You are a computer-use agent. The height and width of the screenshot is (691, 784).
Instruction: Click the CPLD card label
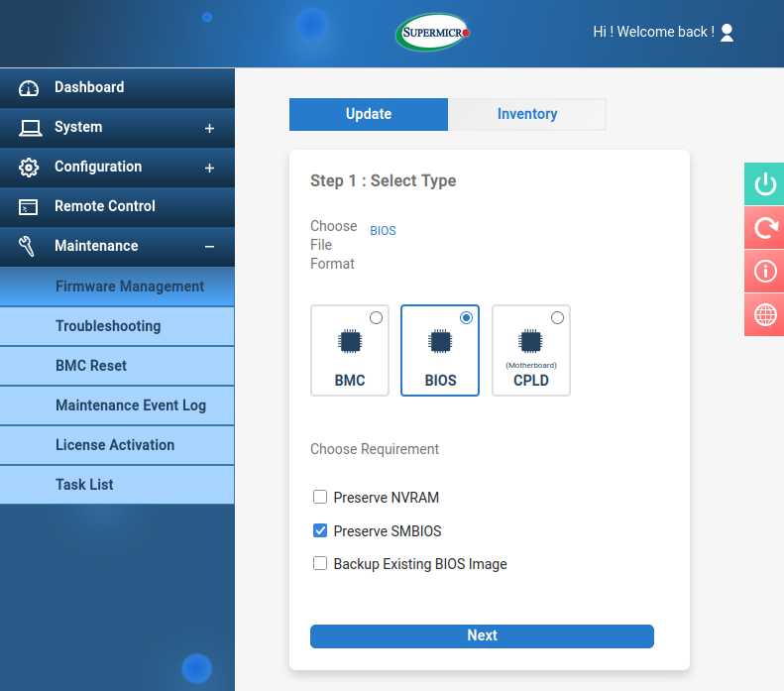[x=531, y=381]
